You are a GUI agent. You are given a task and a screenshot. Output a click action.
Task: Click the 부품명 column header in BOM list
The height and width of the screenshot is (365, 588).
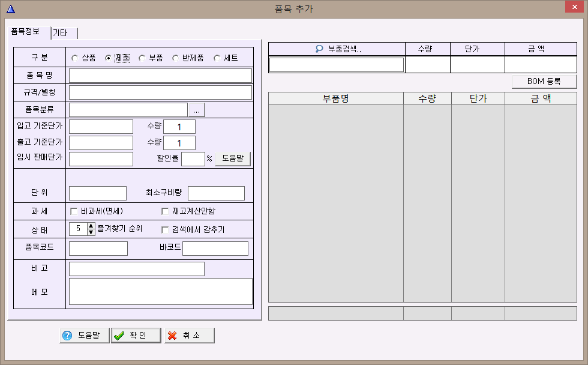pyautogui.click(x=336, y=98)
